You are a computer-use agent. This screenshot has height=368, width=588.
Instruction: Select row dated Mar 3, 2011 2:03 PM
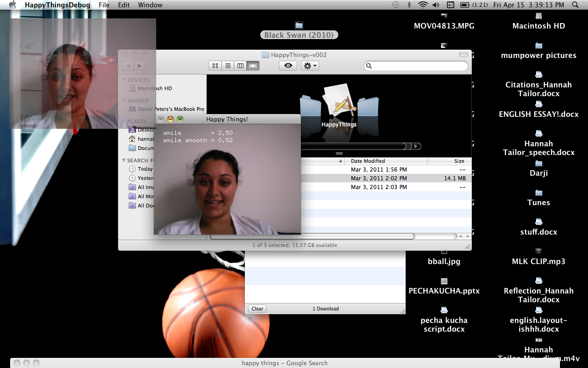[x=386, y=187]
